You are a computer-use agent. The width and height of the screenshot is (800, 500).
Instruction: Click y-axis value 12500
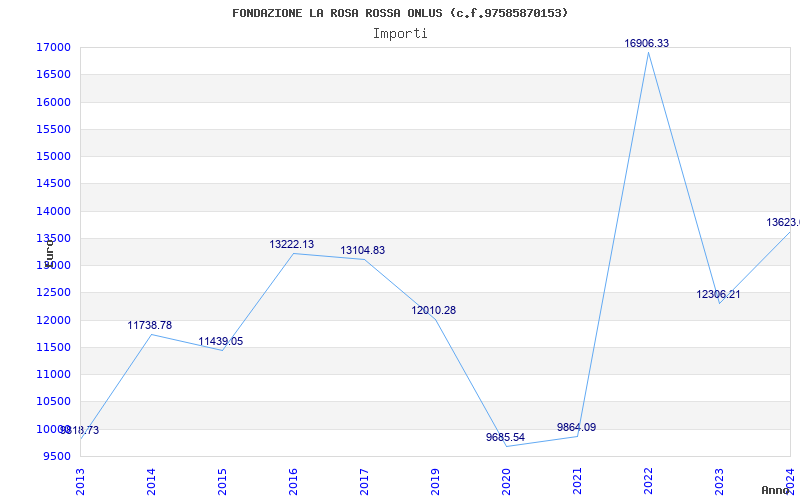tap(53, 293)
